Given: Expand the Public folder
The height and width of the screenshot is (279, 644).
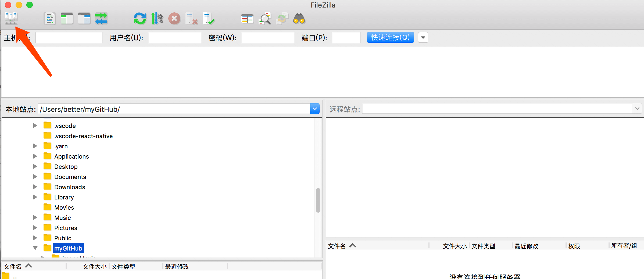Looking at the screenshot, I should pyautogui.click(x=35, y=238).
